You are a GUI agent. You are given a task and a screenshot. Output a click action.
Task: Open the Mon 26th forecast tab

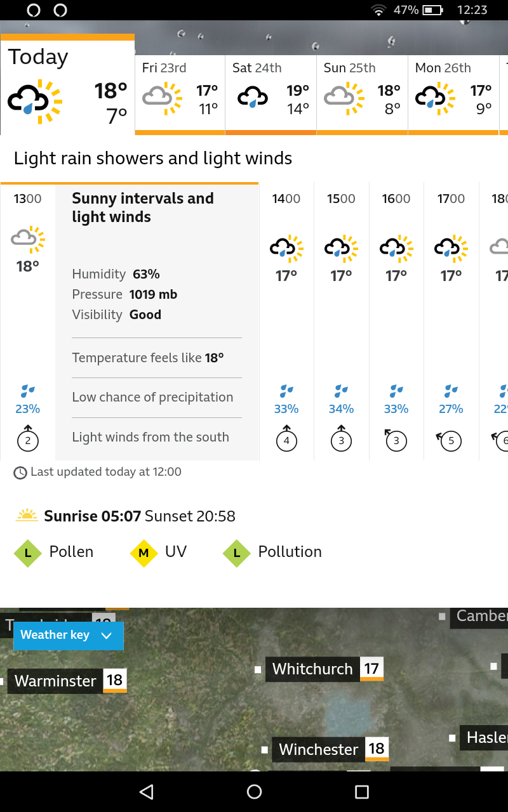(x=454, y=95)
